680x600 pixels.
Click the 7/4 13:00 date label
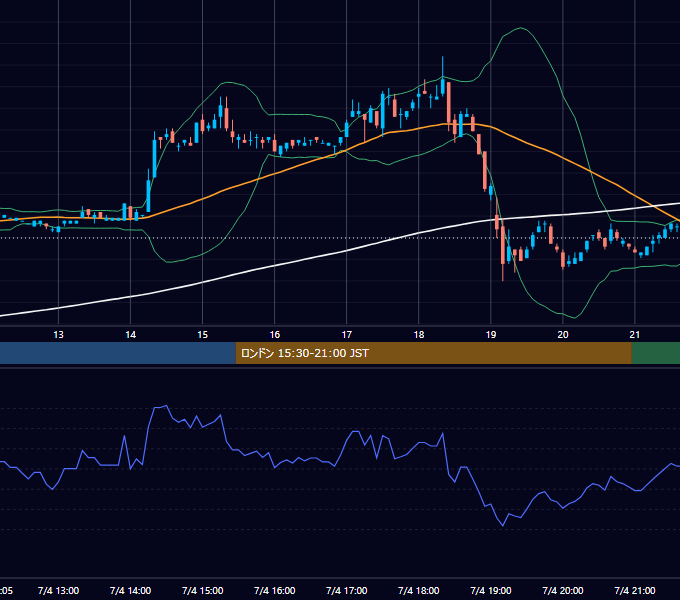tap(58, 590)
